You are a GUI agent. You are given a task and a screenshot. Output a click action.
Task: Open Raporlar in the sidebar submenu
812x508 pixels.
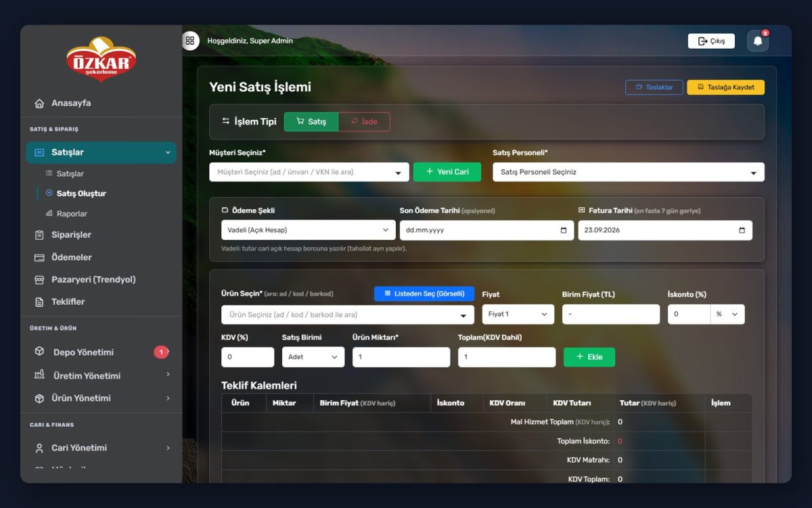pos(72,214)
